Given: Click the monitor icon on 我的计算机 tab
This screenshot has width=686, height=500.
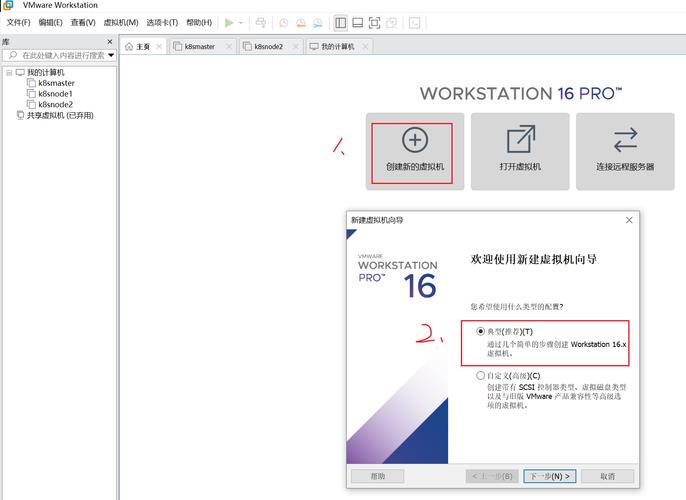Looking at the screenshot, I should (314, 46).
